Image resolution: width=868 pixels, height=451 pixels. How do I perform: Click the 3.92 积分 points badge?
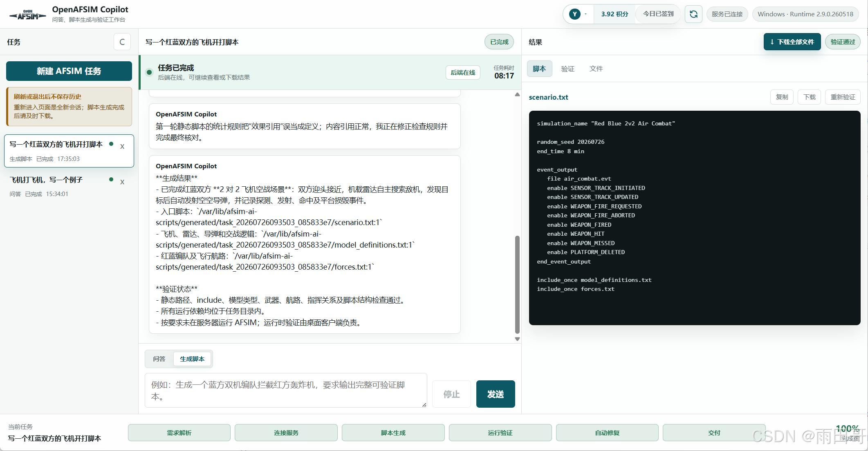coord(614,14)
